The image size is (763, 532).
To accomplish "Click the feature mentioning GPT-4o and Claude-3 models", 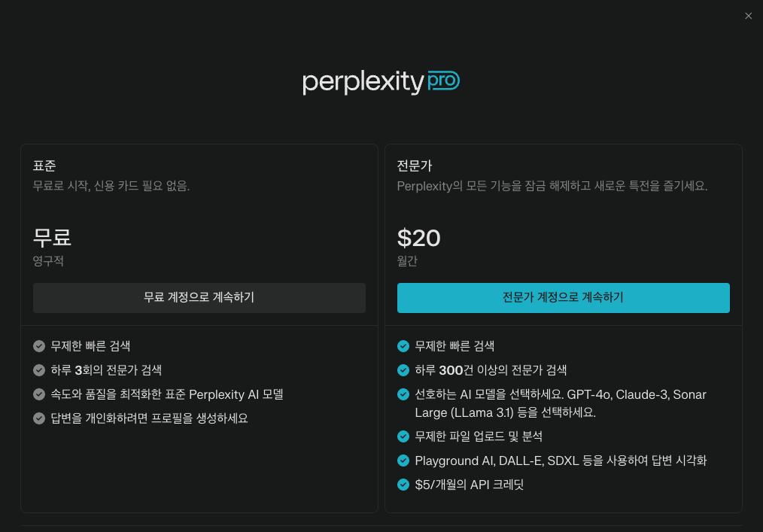I will pyautogui.click(x=561, y=403).
